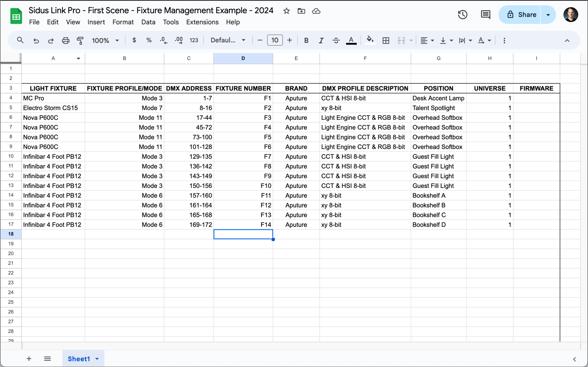This screenshot has width=588, height=367.
Task: Click the undo arrow icon
Action: (36, 40)
